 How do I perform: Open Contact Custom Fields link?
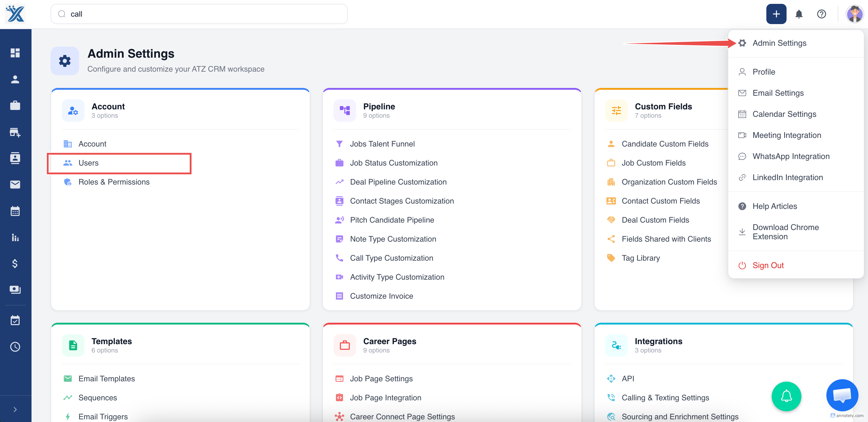661,201
